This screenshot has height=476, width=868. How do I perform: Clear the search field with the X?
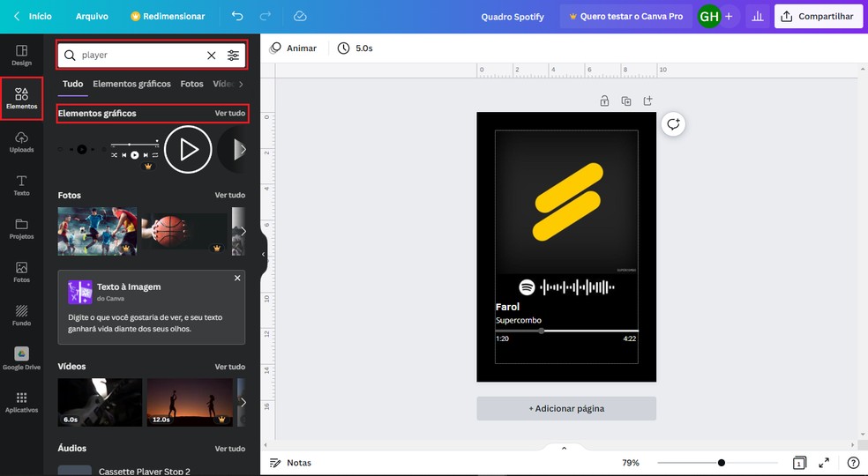click(x=212, y=56)
